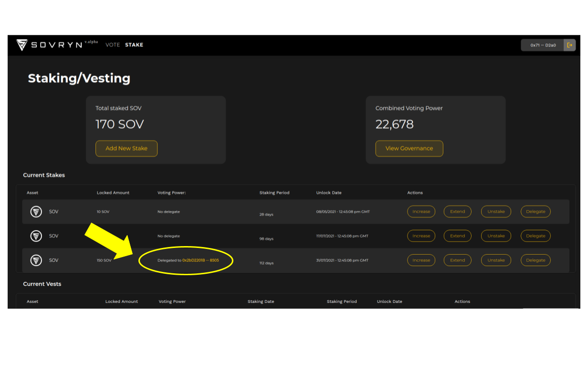
Task: Click the Sovryn logo icon
Action: coord(22,45)
